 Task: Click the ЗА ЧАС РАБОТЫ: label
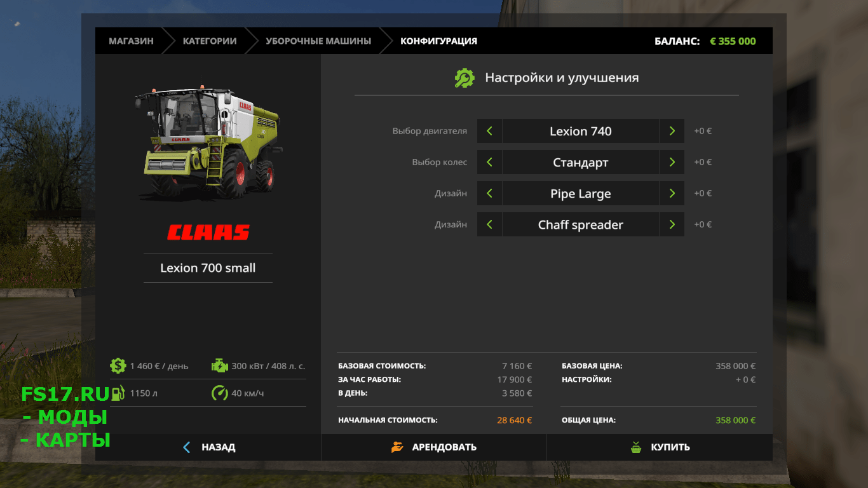369,379
